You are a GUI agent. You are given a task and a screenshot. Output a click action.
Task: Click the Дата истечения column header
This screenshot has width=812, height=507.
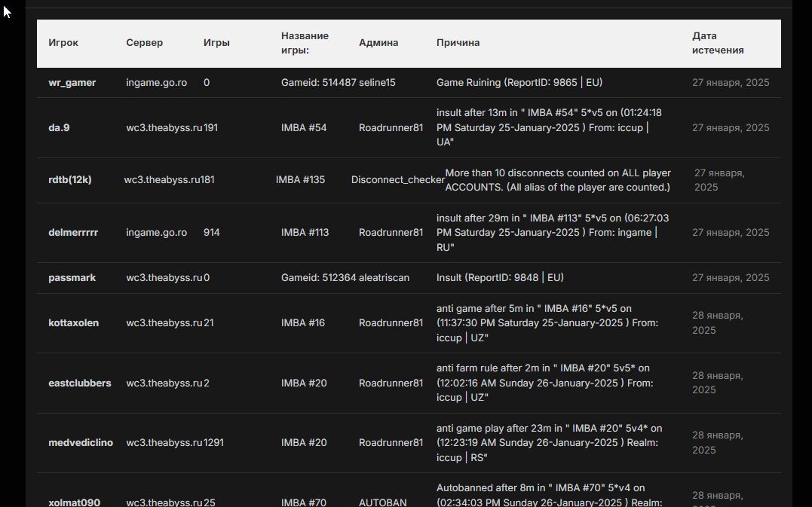click(x=718, y=43)
